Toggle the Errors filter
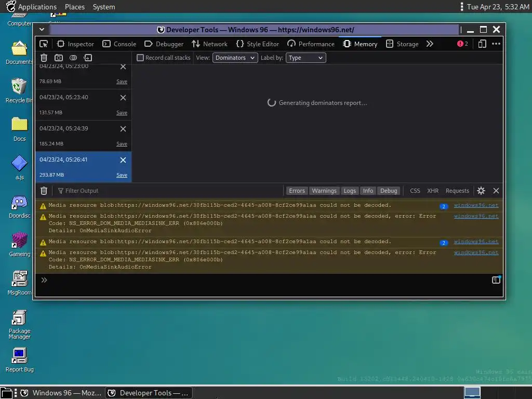The image size is (532, 399). (x=297, y=191)
